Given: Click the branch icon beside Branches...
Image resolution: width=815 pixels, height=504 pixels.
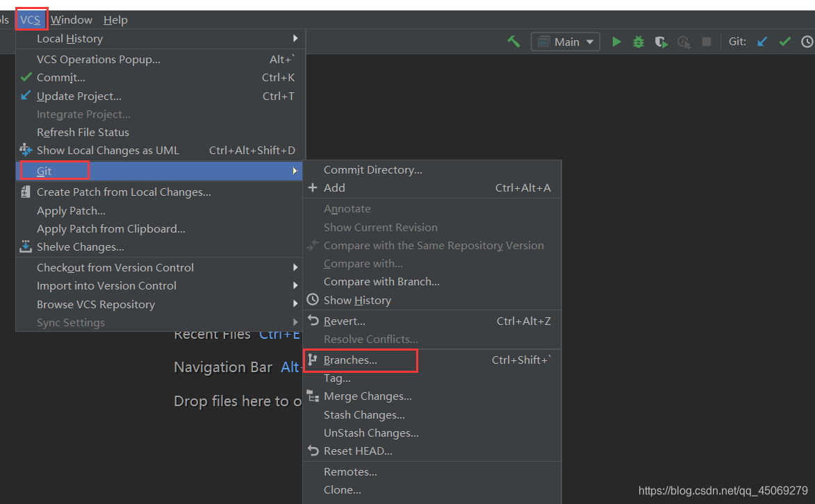Looking at the screenshot, I should tap(313, 360).
